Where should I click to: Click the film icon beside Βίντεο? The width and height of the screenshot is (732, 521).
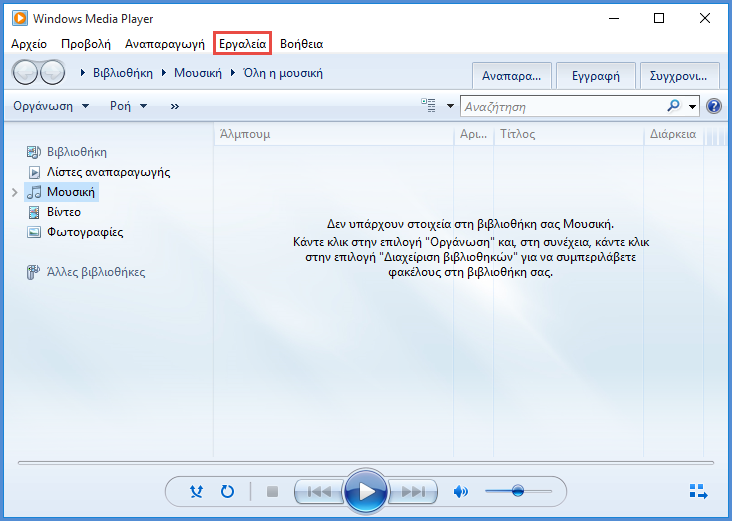[x=34, y=212]
